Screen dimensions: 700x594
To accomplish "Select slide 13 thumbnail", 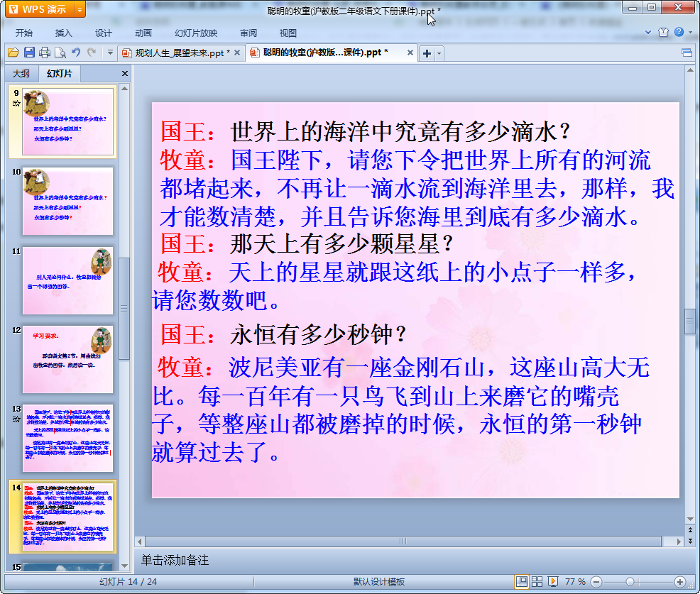I will [68, 439].
